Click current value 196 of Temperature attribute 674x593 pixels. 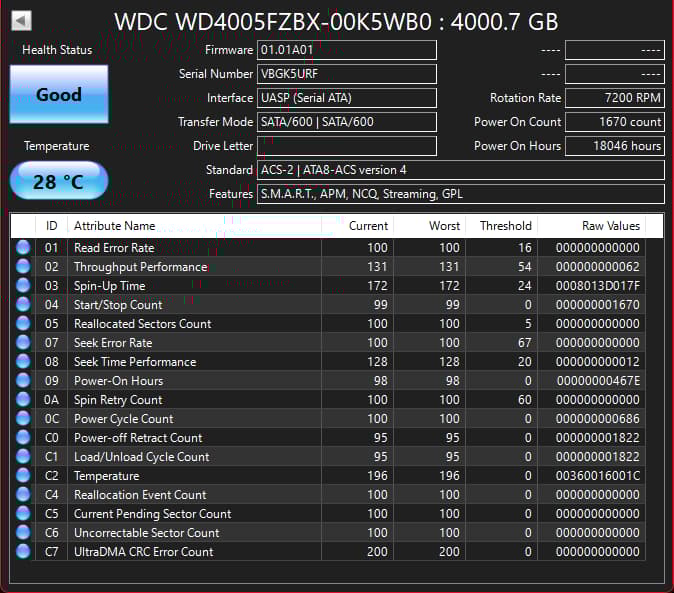tap(377, 476)
